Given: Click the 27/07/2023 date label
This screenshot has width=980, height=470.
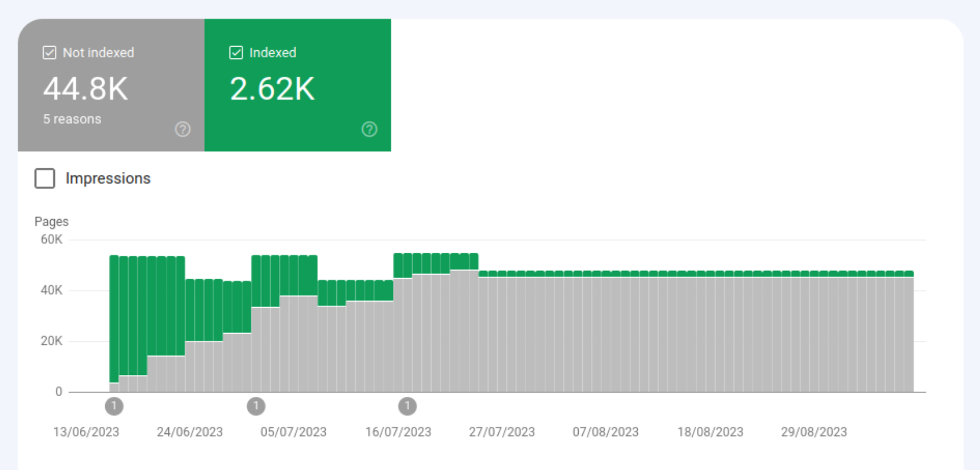Looking at the screenshot, I should click(x=502, y=432).
